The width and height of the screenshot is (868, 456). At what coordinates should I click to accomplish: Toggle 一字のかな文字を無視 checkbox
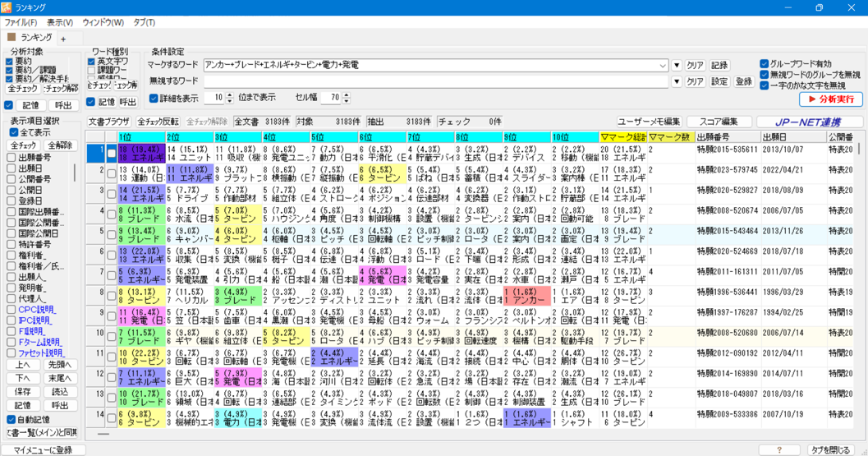tap(764, 86)
